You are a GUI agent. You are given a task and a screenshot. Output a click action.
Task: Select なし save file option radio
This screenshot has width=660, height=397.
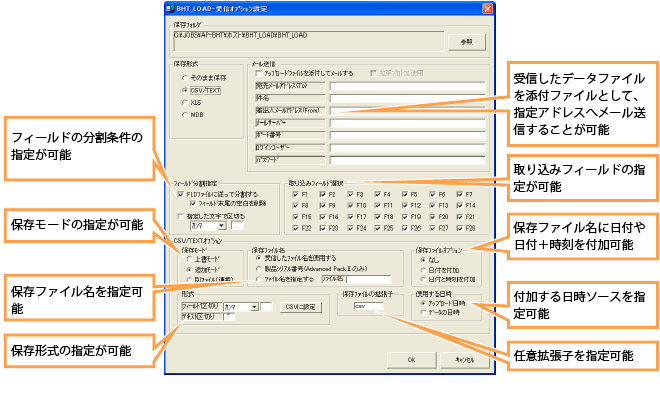[x=423, y=260]
